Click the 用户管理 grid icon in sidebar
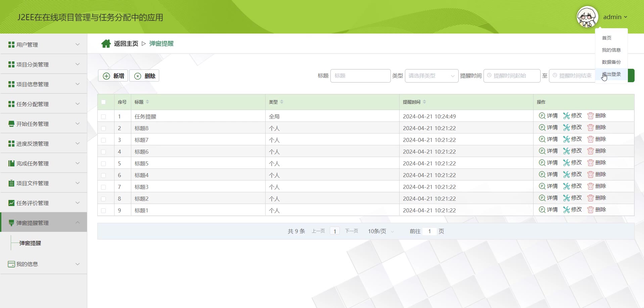The image size is (644, 308). click(x=11, y=45)
